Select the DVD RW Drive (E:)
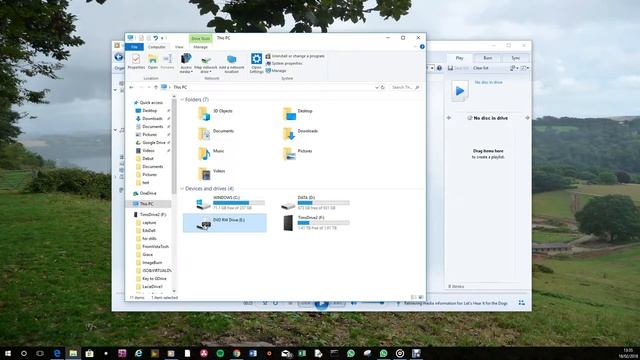Image resolution: width=640 pixels, height=360 pixels. pyautogui.click(x=224, y=223)
